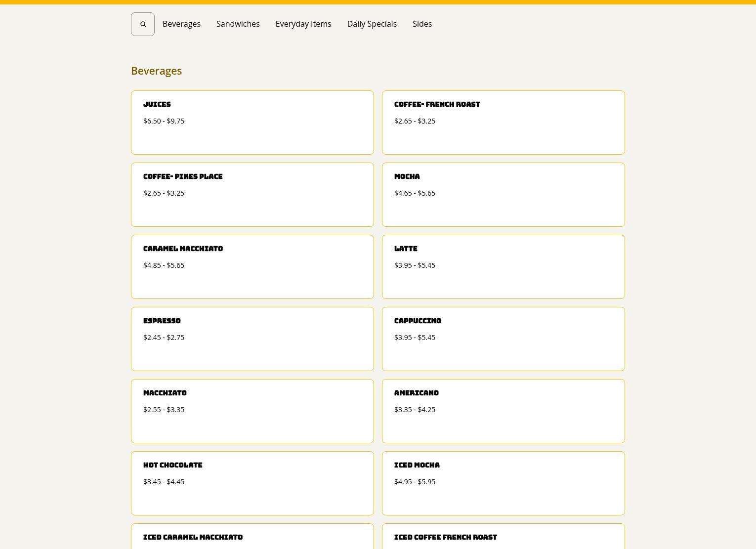The height and width of the screenshot is (549, 756).
Task: Select Coffee- French Roast item card
Action: coord(503,123)
